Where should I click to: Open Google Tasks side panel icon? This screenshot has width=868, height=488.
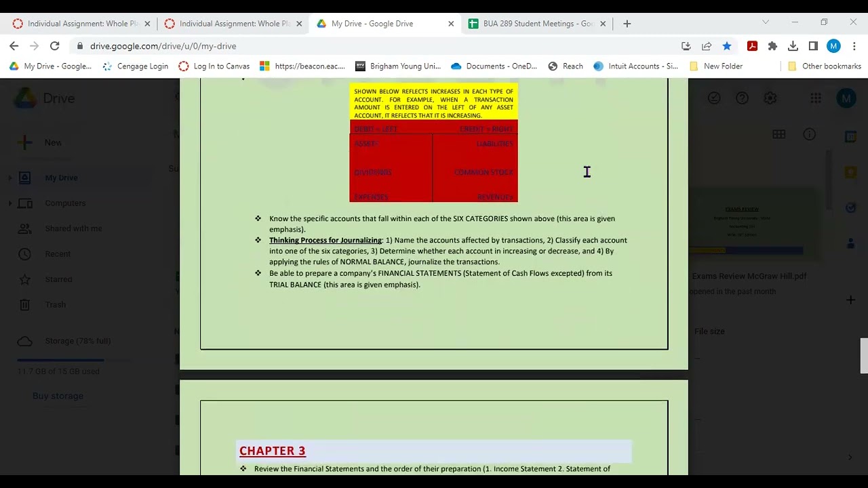coord(851,207)
